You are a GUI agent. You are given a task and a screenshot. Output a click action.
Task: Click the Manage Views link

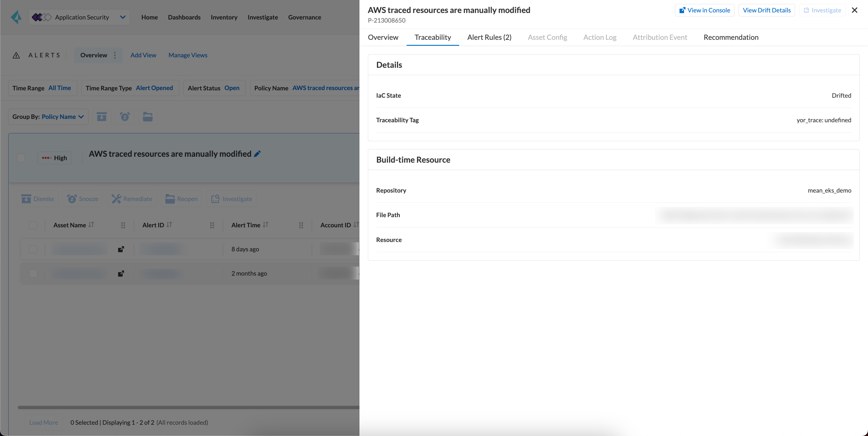[188, 55]
